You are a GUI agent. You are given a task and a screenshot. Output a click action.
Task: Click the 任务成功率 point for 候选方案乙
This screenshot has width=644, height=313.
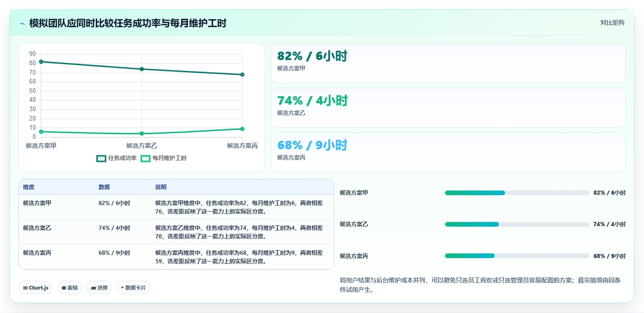click(x=142, y=69)
